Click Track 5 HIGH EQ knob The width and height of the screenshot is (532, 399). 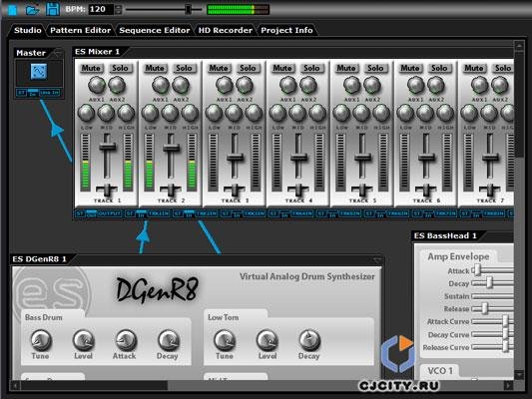tap(381, 113)
